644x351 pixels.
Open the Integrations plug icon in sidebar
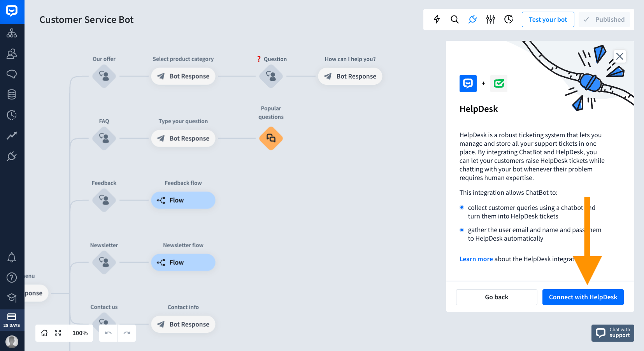point(12,156)
